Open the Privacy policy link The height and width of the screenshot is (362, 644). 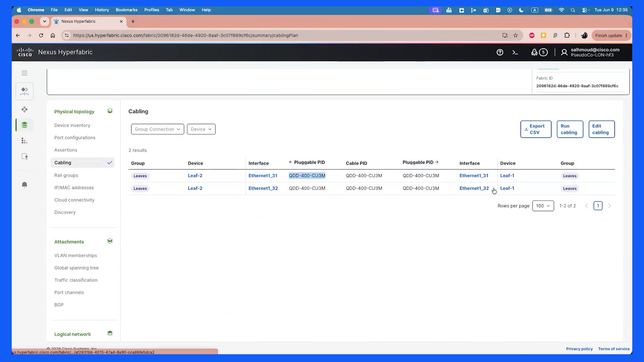coord(579,349)
